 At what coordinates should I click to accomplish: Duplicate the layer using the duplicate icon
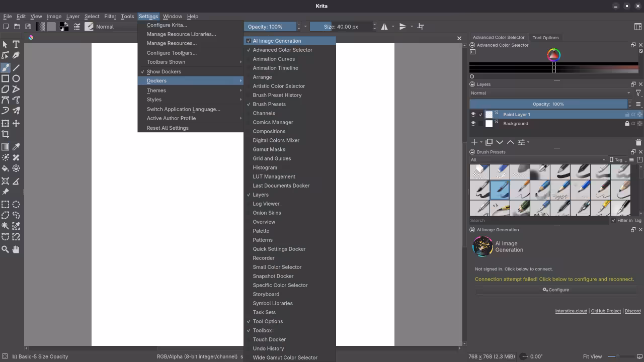coord(489,142)
